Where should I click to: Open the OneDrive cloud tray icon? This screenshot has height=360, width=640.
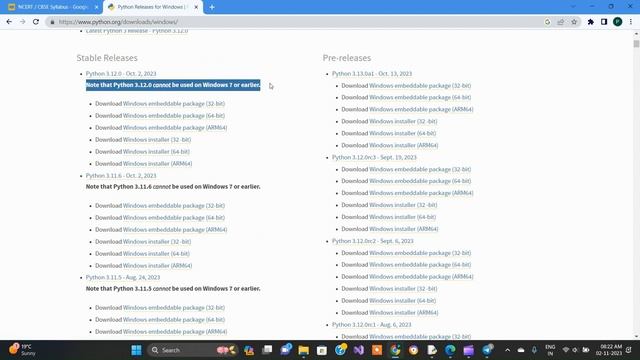click(x=521, y=350)
